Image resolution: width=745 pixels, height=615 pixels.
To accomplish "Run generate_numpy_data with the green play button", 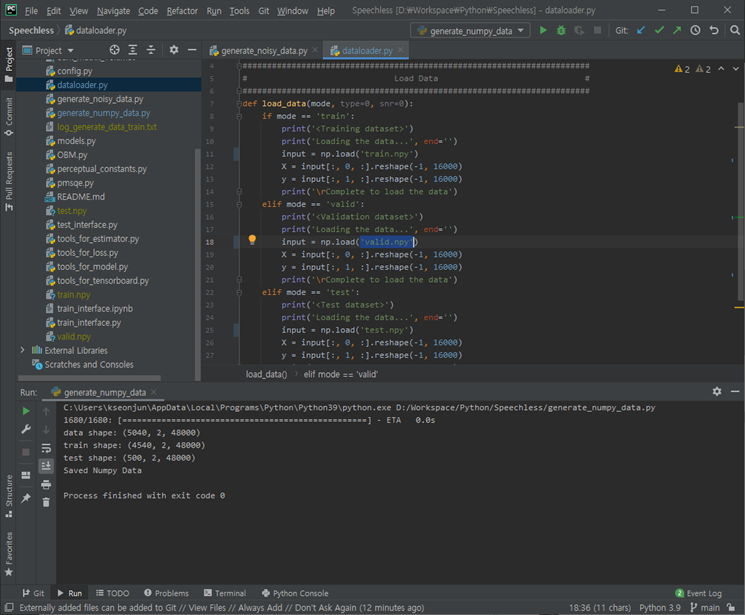I will (543, 30).
